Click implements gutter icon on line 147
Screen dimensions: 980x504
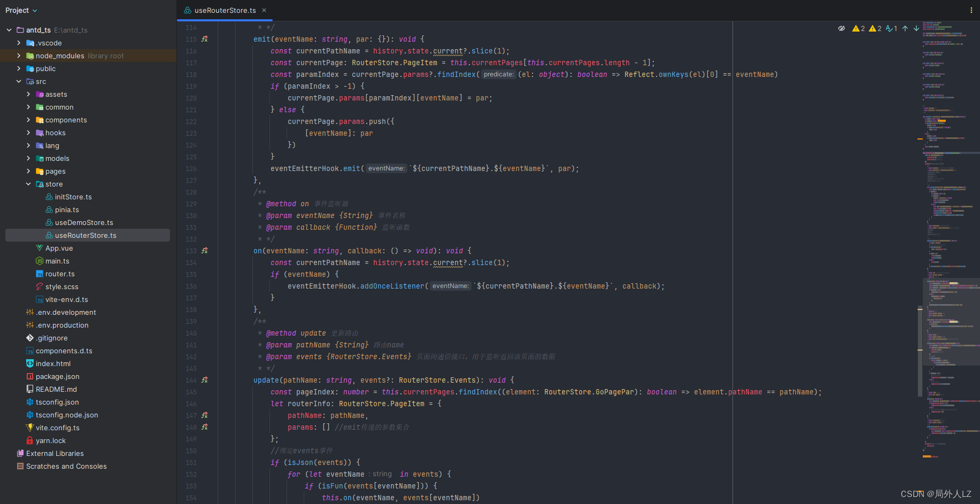pos(205,415)
